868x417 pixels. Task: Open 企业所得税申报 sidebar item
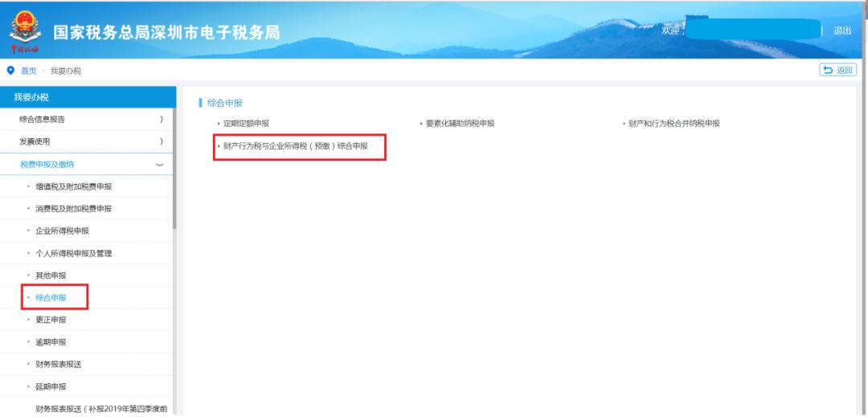(63, 231)
